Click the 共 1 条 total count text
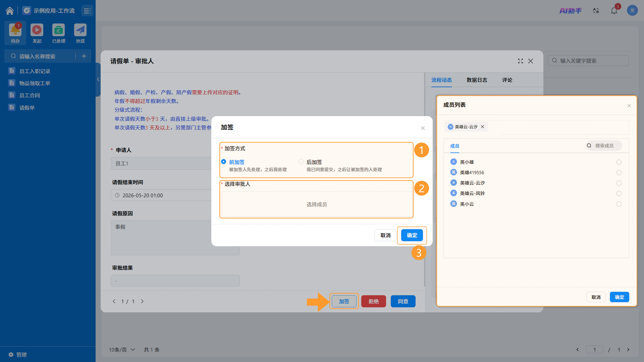 point(151,349)
